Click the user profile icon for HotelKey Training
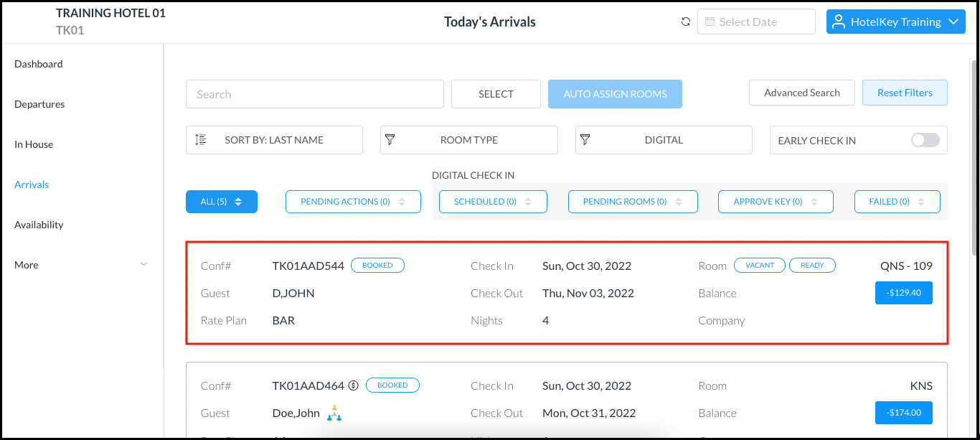 pyautogui.click(x=838, y=22)
